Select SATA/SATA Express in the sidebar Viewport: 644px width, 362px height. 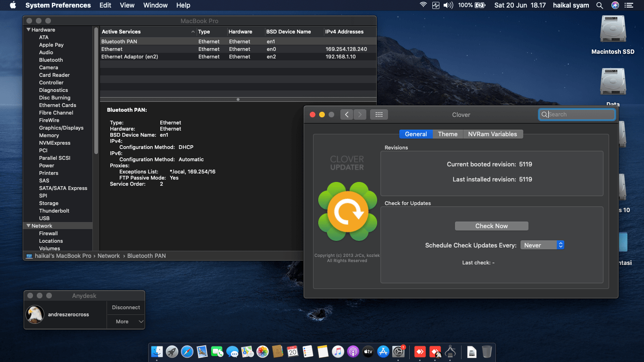point(63,188)
